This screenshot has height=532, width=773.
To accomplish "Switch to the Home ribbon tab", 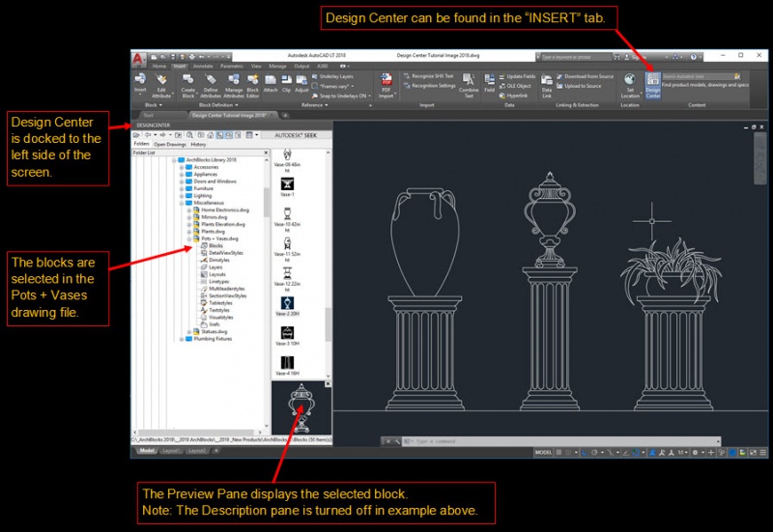I will pos(159,66).
